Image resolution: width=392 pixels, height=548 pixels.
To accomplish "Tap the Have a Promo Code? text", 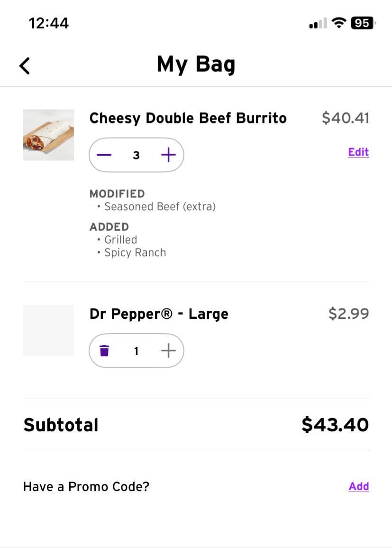I will pos(86,487).
